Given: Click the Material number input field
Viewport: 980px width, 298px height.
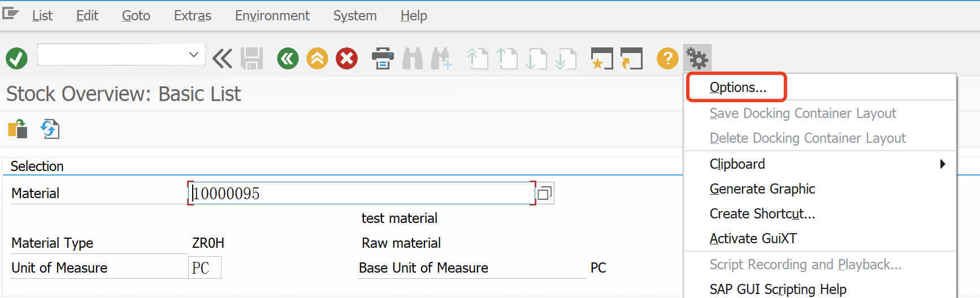Looking at the screenshot, I should pyautogui.click(x=362, y=194).
